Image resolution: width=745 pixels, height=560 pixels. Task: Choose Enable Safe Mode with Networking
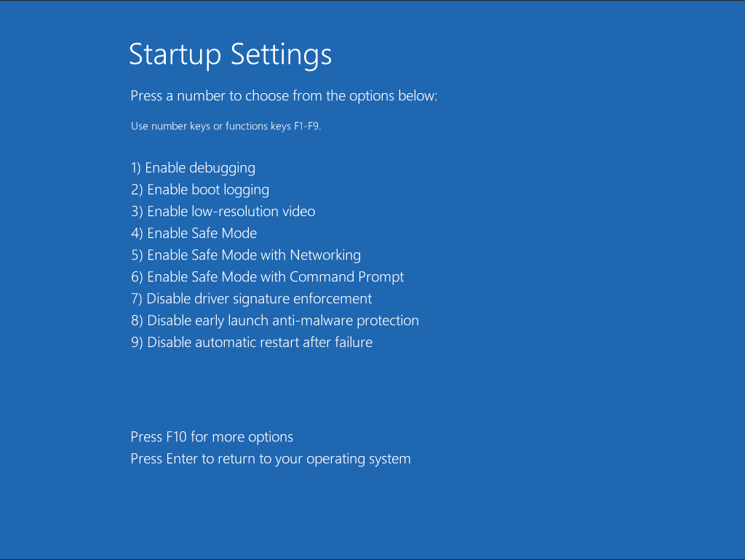[245, 255]
